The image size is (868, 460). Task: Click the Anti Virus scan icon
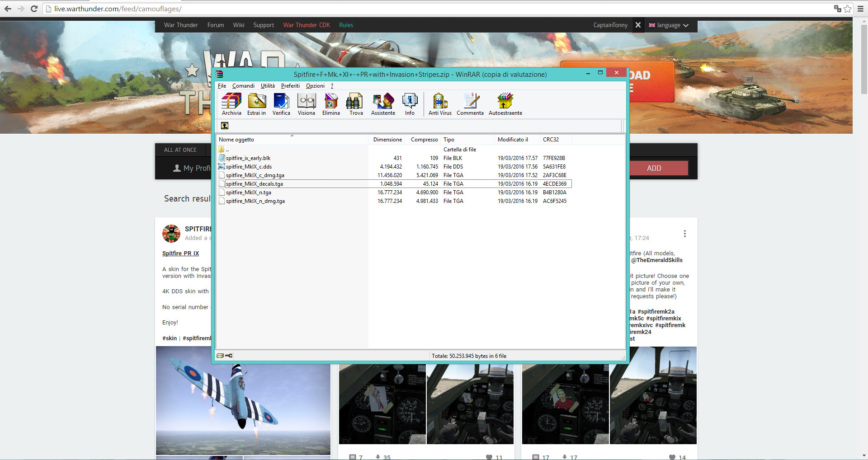(440, 104)
